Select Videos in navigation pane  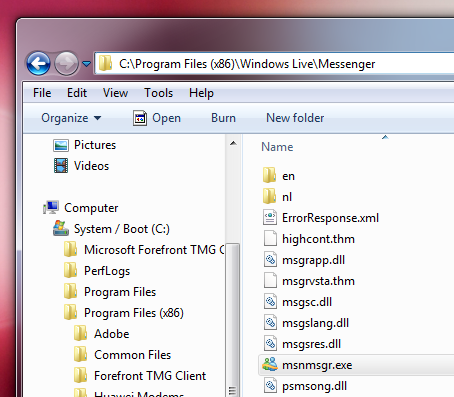pos(91,166)
